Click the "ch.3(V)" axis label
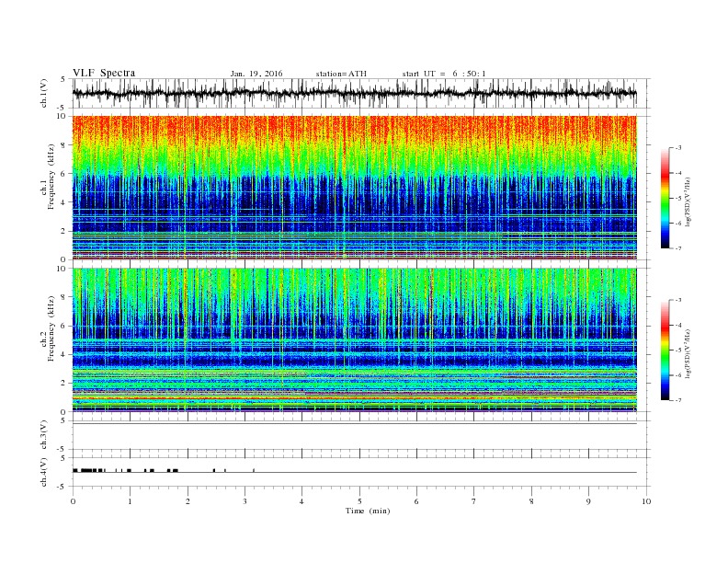This screenshot has height=563, width=728. 44,435
